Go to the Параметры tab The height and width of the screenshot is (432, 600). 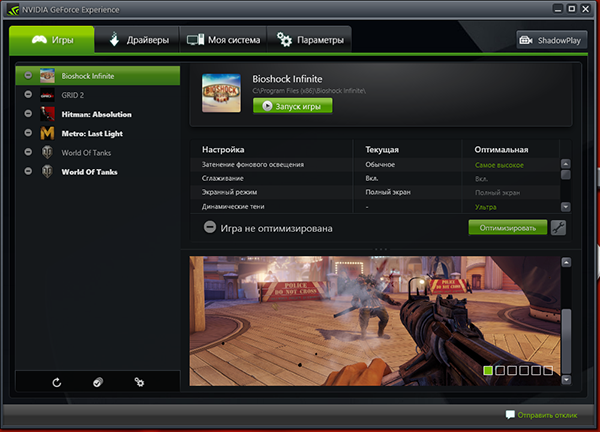309,40
